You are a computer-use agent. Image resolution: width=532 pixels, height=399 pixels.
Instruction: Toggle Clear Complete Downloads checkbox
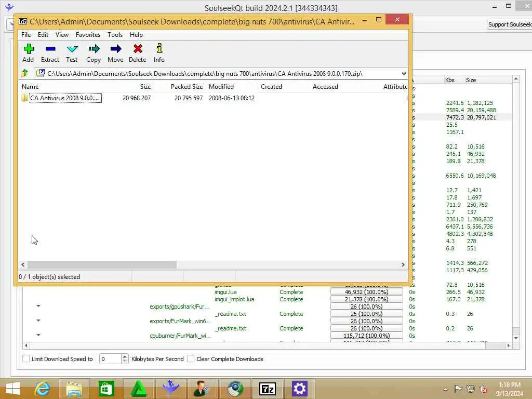191,358
